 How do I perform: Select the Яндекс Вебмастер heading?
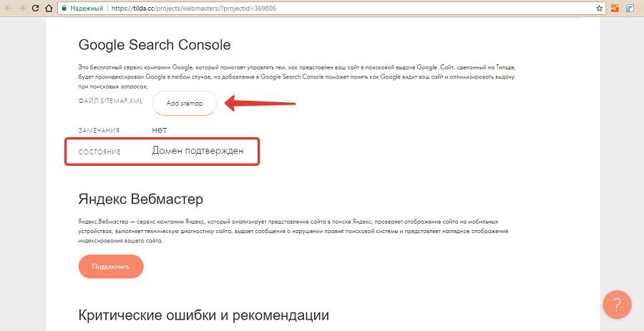tap(140, 199)
